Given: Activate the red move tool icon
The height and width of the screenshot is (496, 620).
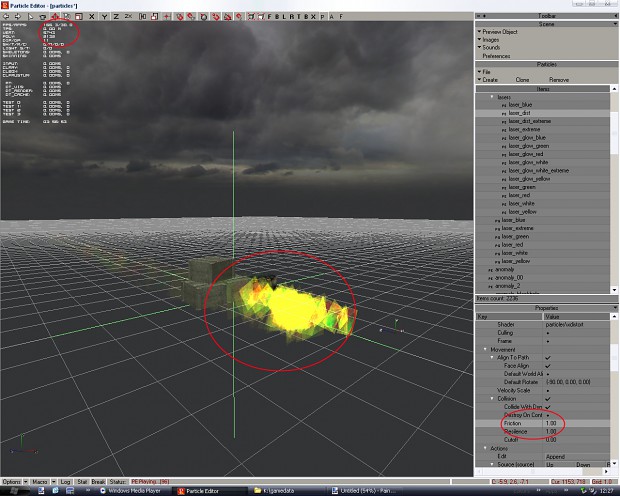Looking at the screenshot, I should (55, 17).
